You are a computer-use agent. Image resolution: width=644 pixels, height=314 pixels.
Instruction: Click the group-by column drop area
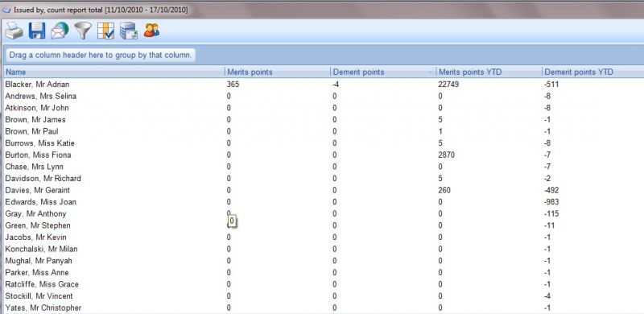point(100,55)
